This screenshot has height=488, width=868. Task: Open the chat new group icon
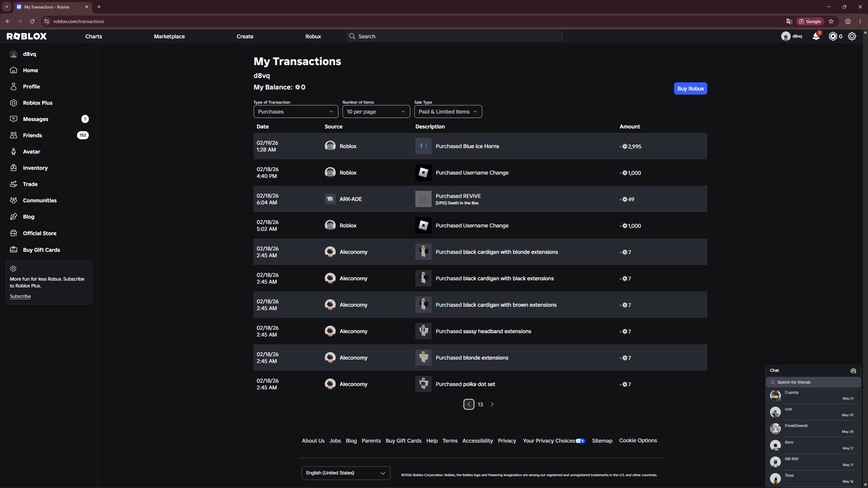point(853,370)
